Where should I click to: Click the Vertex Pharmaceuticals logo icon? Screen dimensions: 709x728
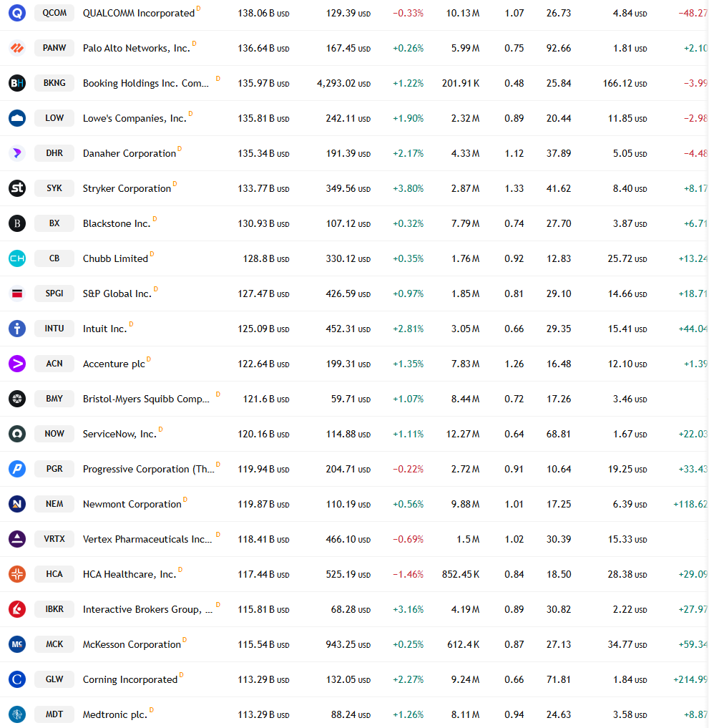(x=17, y=538)
